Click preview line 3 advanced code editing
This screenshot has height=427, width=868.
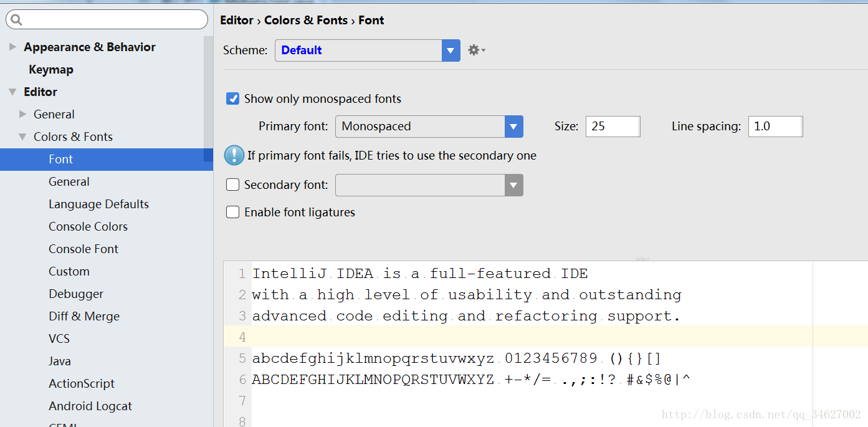[466, 316]
